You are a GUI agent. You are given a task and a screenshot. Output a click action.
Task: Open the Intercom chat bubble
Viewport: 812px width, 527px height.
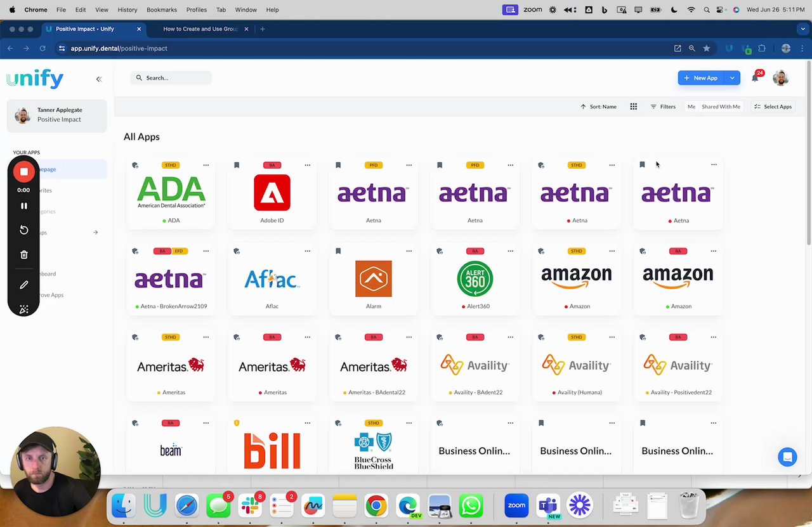787,457
